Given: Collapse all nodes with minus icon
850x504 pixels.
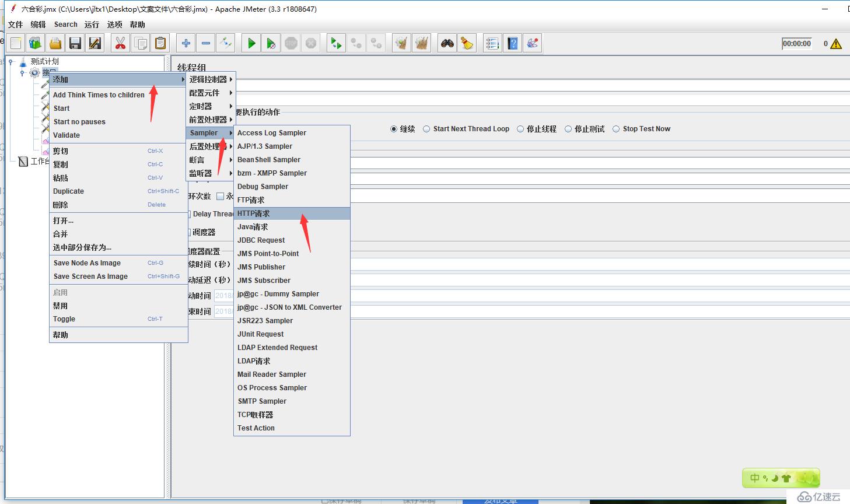Looking at the screenshot, I should (206, 43).
